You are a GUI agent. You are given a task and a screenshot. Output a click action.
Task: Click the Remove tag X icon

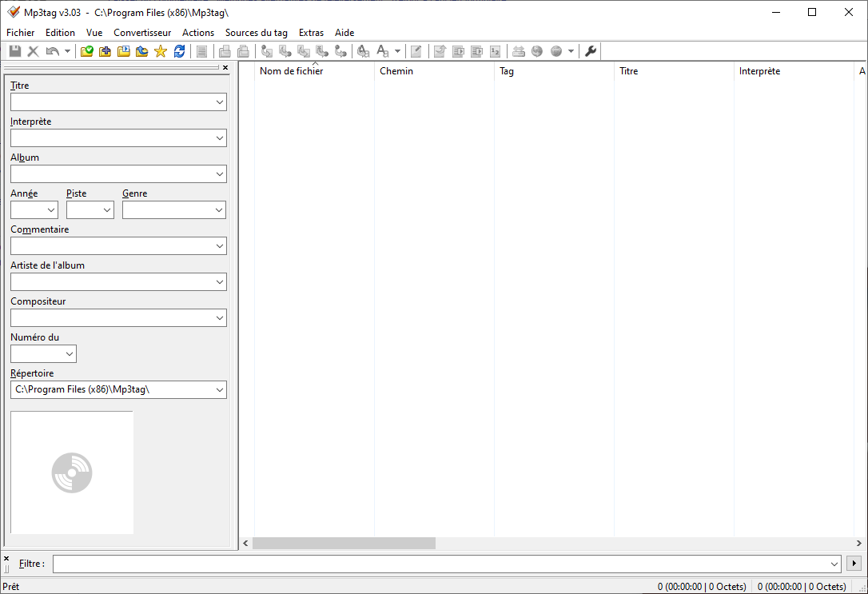click(34, 51)
